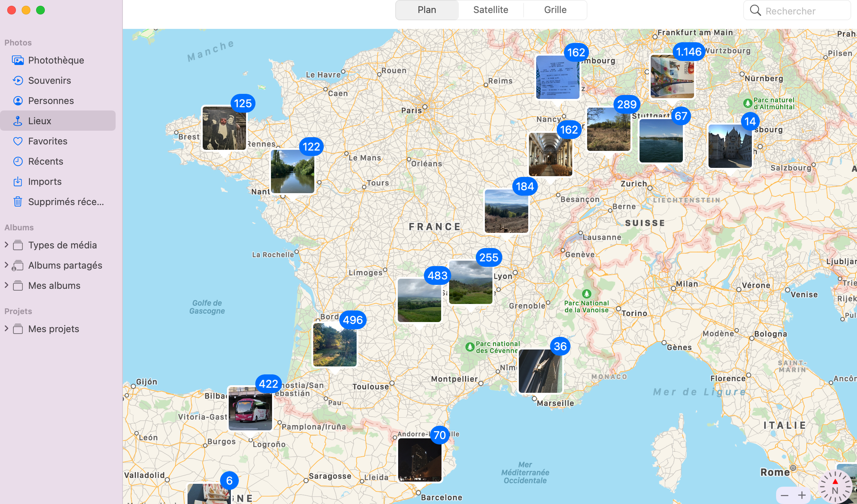Open the Souvenirs memories icon
The width and height of the screenshot is (857, 504).
point(18,81)
